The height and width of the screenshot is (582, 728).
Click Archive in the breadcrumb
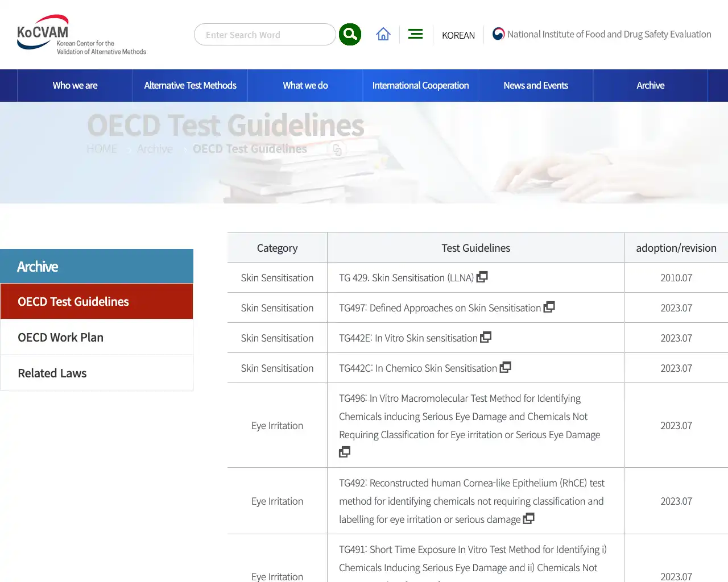pos(155,149)
